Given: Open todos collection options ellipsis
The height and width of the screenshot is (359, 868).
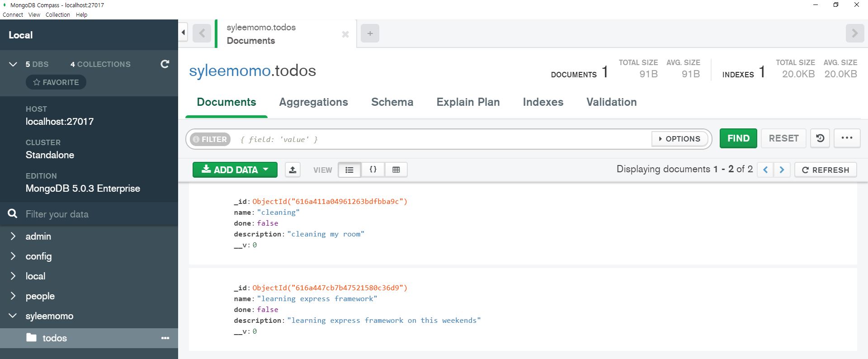Looking at the screenshot, I should [165, 338].
